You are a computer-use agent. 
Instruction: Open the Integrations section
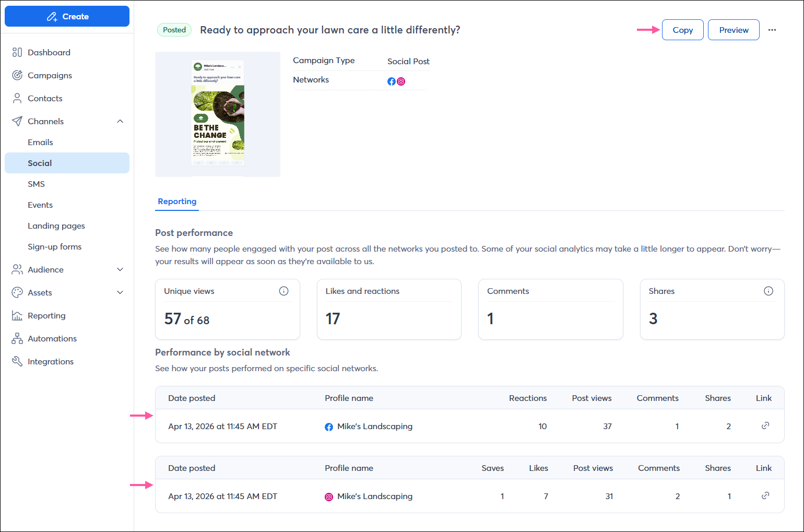(x=50, y=361)
